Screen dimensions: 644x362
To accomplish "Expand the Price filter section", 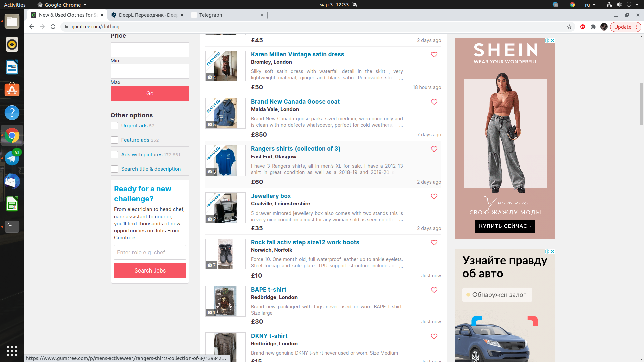I will (117, 36).
